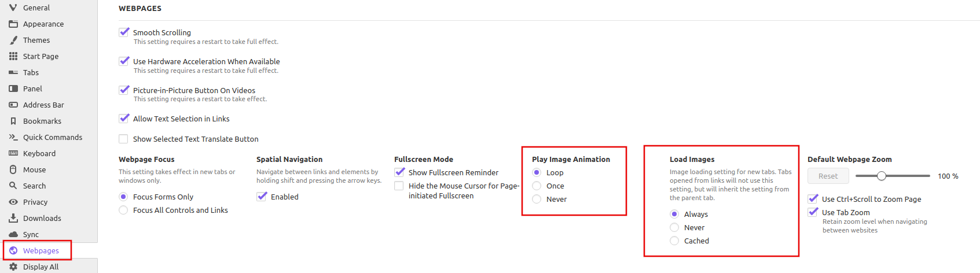The width and height of the screenshot is (980, 273).
Task: Enable Show Selected Text Translate Button
Action: tap(123, 139)
